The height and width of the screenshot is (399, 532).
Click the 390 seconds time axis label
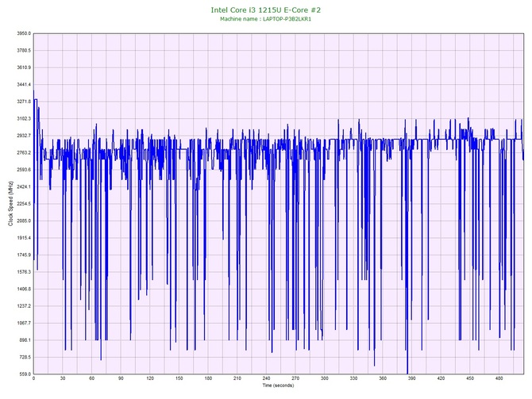412,378
